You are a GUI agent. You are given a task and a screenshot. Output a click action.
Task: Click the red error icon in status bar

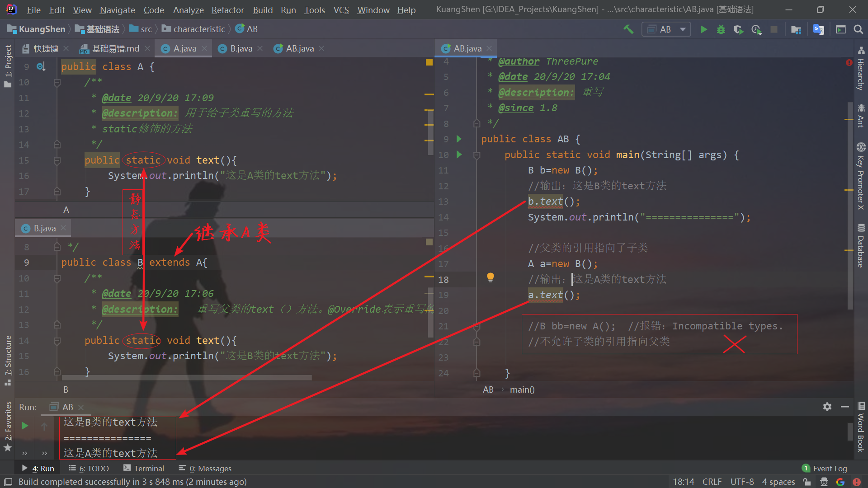coord(857,482)
